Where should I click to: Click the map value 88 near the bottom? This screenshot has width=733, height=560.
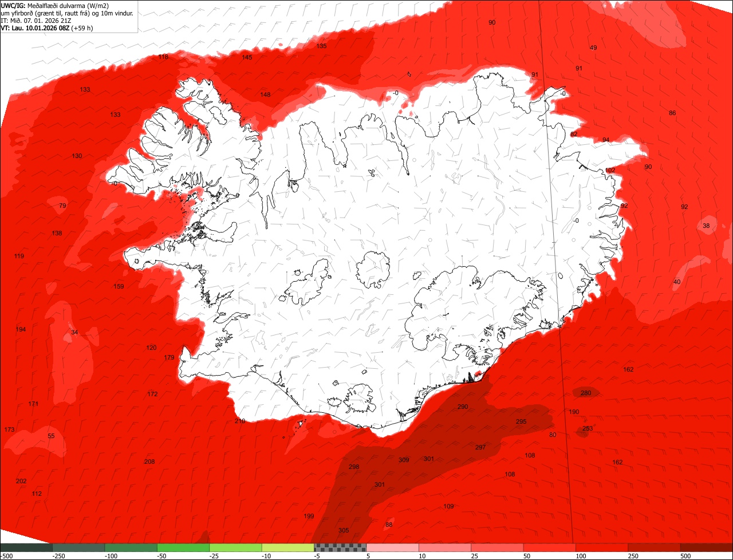389,524
